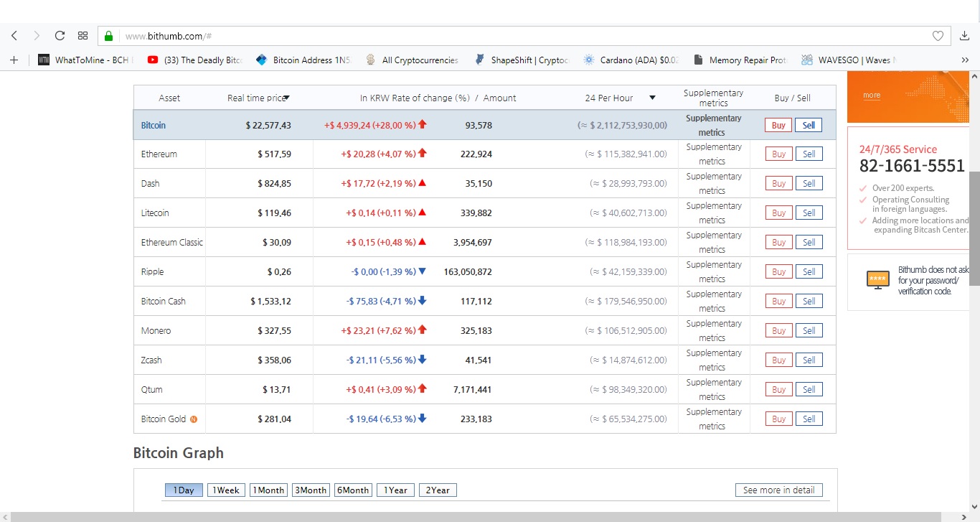
Task: Open Supplementary metrics for Monero
Action: click(x=713, y=330)
